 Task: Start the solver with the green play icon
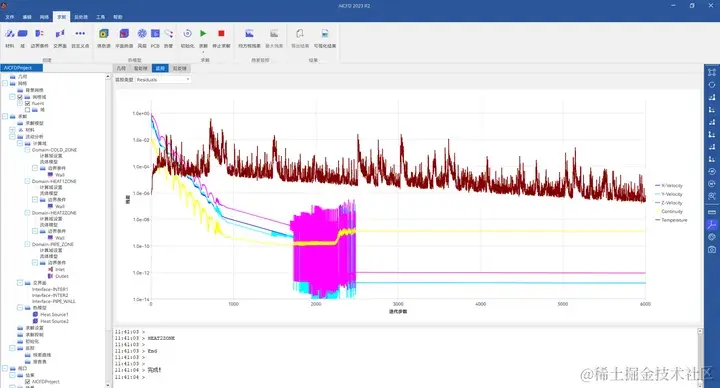pos(203,34)
